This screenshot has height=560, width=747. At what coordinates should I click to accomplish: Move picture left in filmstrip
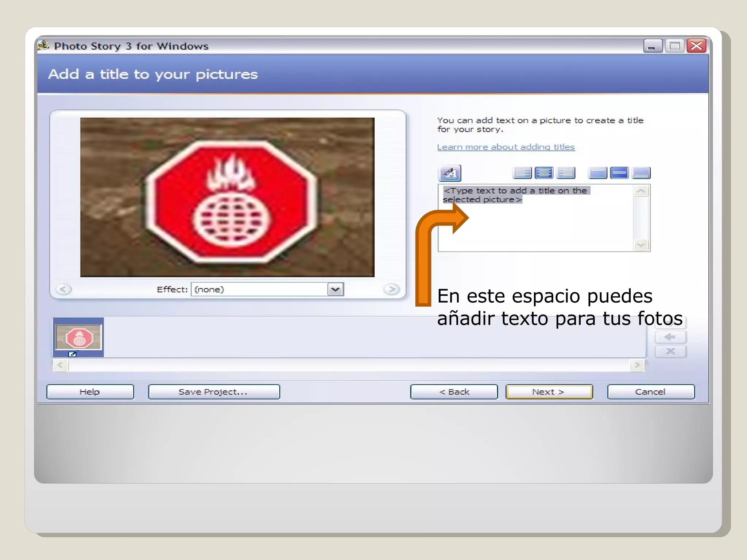tap(670, 337)
